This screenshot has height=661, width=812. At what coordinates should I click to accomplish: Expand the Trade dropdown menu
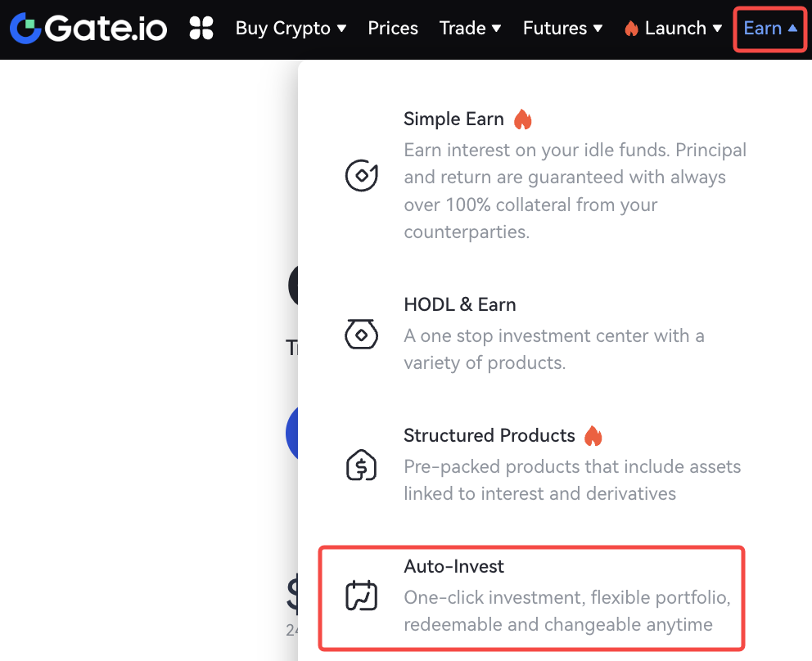click(471, 29)
